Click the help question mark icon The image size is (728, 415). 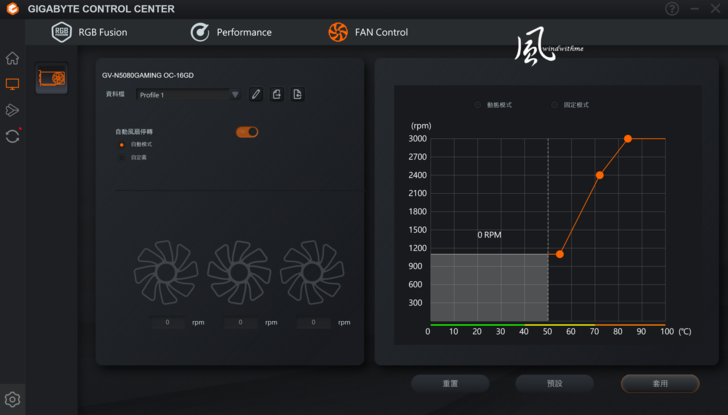point(671,9)
